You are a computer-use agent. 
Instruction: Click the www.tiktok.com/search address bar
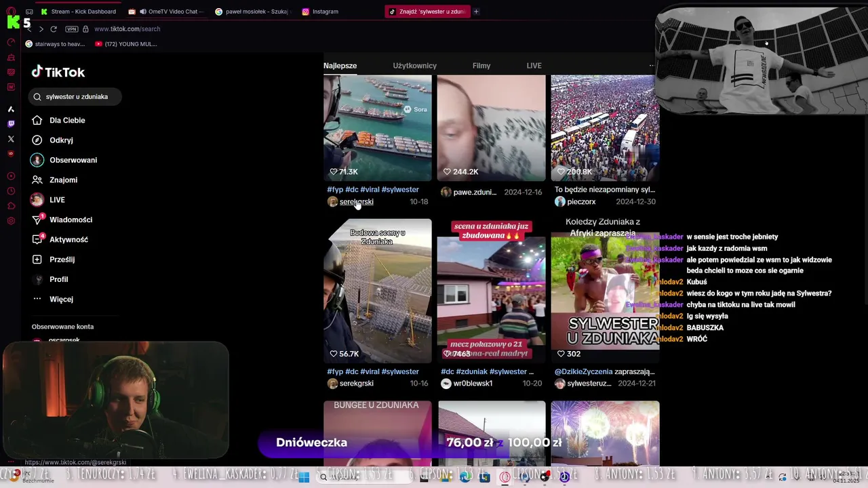click(127, 29)
